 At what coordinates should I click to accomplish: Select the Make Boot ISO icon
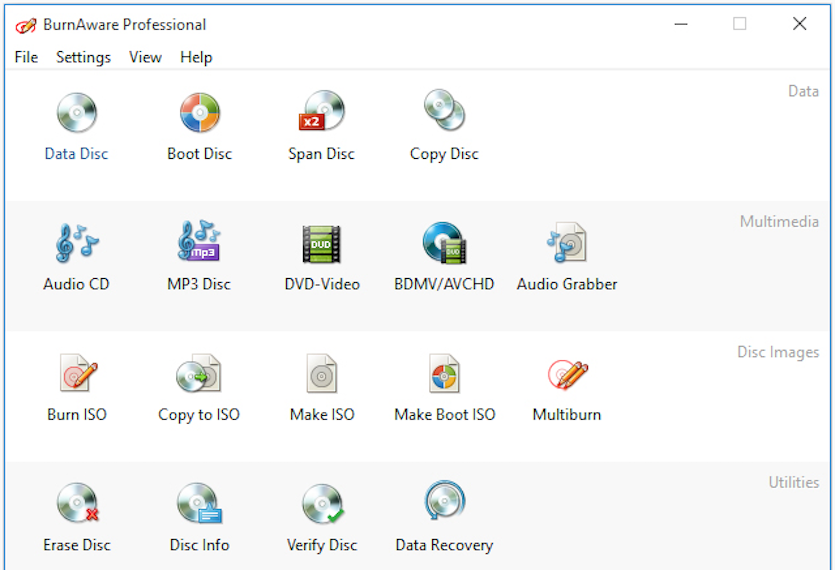point(444,373)
